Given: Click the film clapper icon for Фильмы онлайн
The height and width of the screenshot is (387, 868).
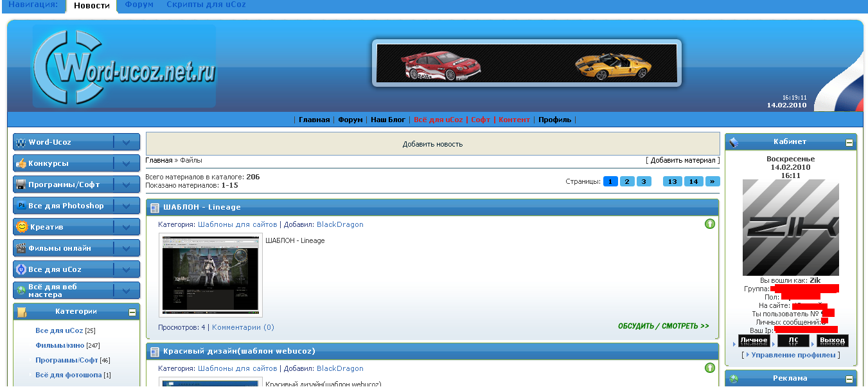Looking at the screenshot, I should (x=21, y=248).
